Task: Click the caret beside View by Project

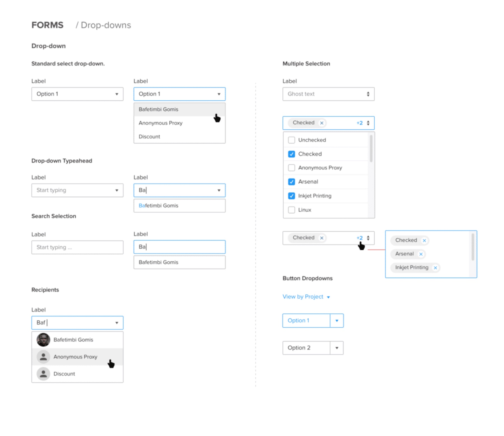Action: pyautogui.click(x=328, y=297)
